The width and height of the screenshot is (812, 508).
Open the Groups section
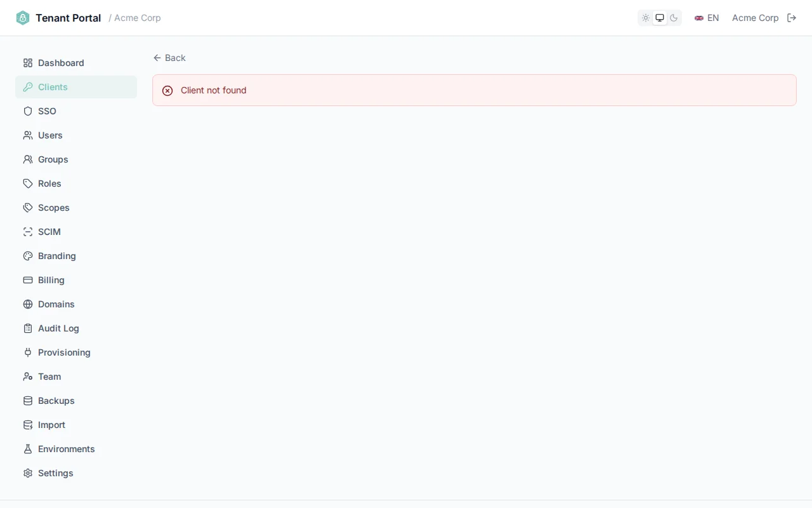coord(76,159)
